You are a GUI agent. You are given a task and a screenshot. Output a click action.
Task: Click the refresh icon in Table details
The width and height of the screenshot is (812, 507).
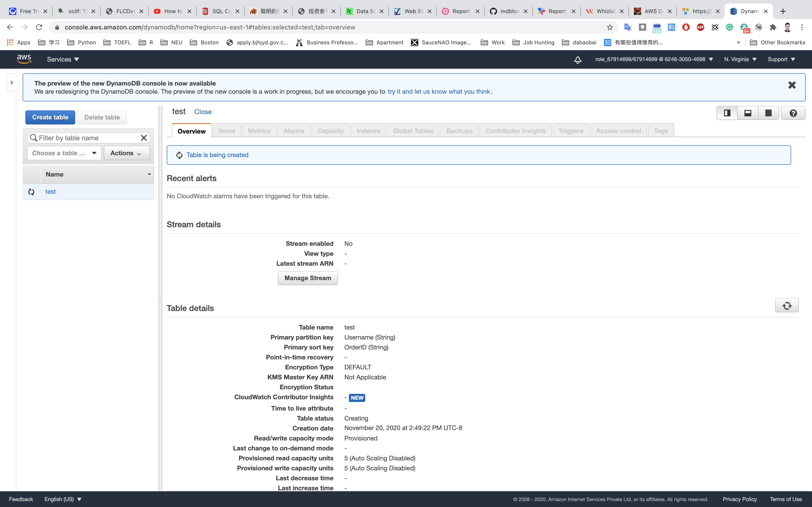pyautogui.click(x=786, y=306)
